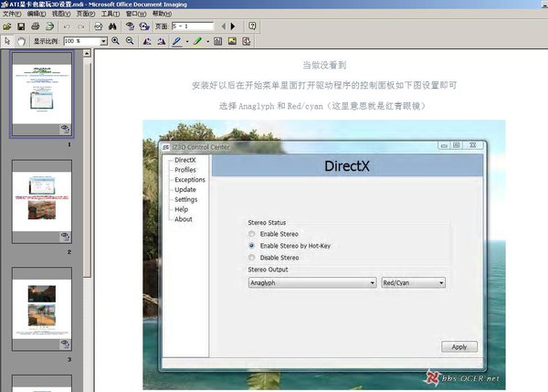The image size is (548, 392).
Task: Select Exceptions in the tree
Action: click(190, 179)
